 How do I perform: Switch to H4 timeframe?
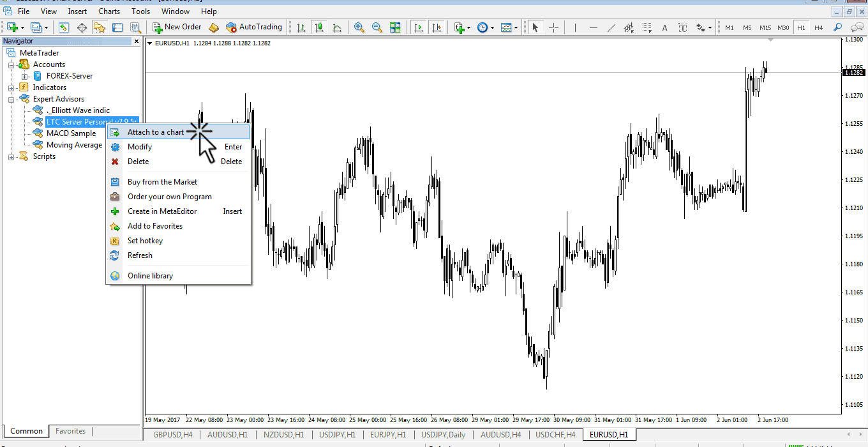pos(819,27)
